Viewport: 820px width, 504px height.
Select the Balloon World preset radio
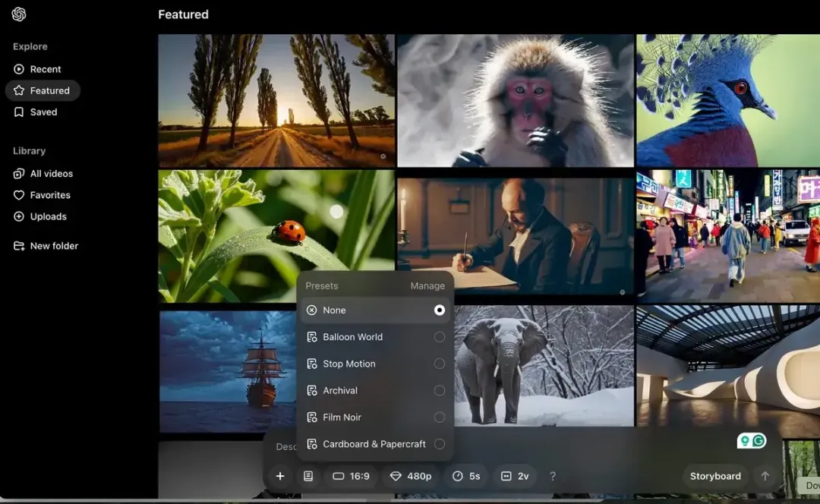[440, 337]
